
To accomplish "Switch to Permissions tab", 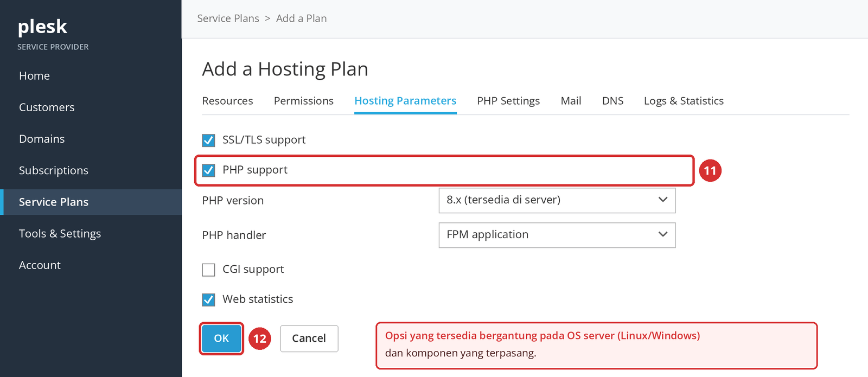I will [x=303, y=101].
